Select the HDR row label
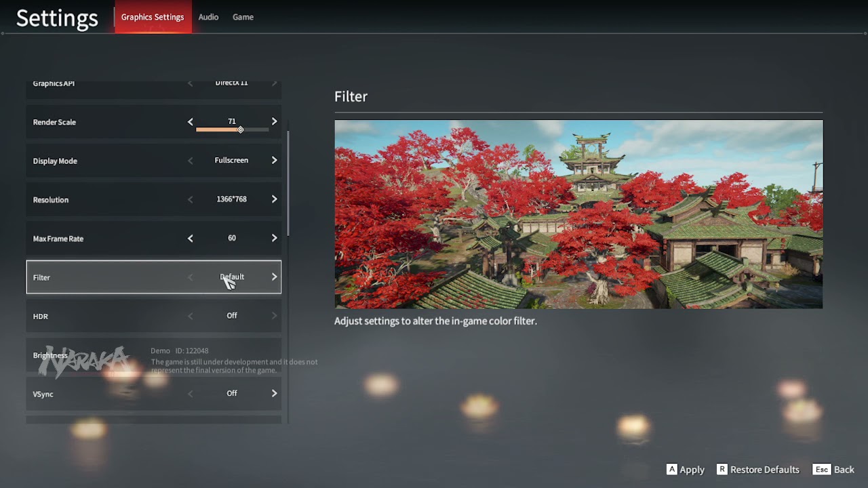The image size is (868, 488). pos(41,317)
